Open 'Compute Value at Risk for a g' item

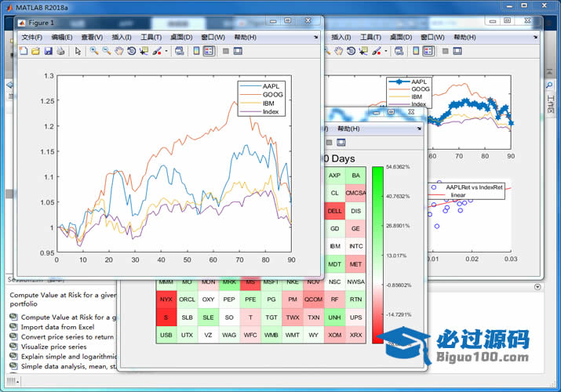(x=69, y=317)
